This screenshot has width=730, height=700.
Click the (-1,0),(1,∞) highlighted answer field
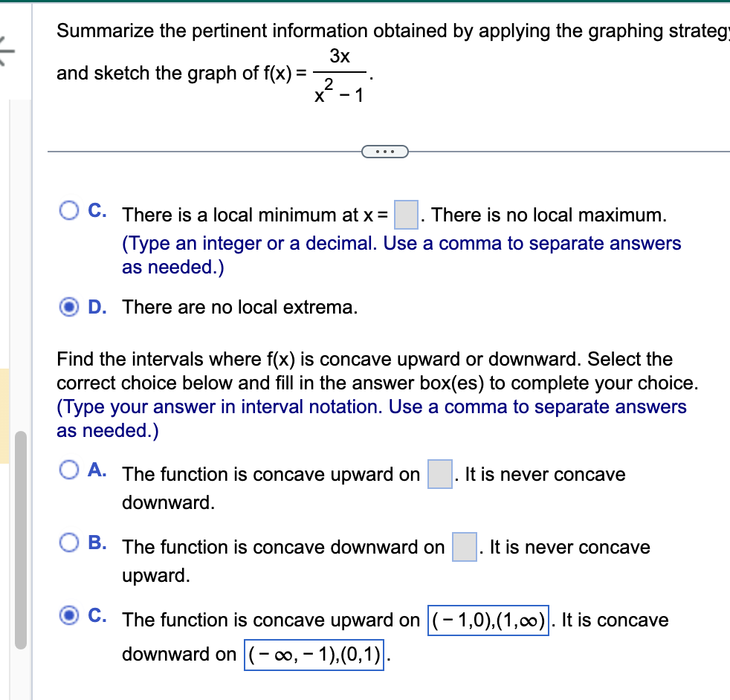[488, 620]
